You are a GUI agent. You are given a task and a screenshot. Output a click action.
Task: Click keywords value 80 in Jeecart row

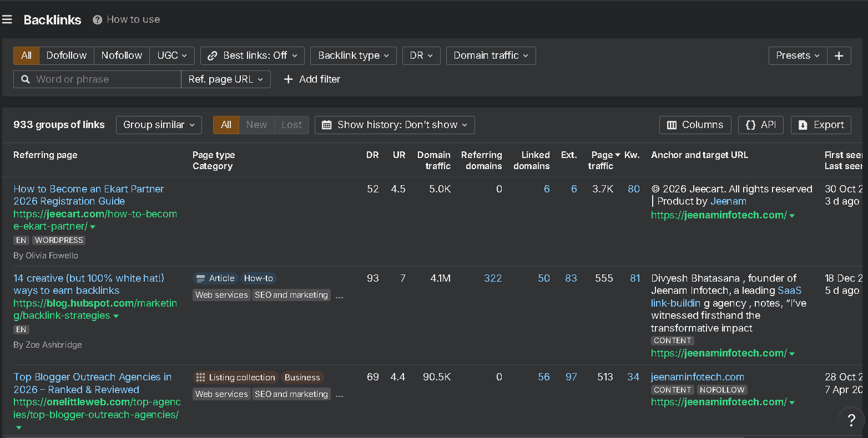634,189
